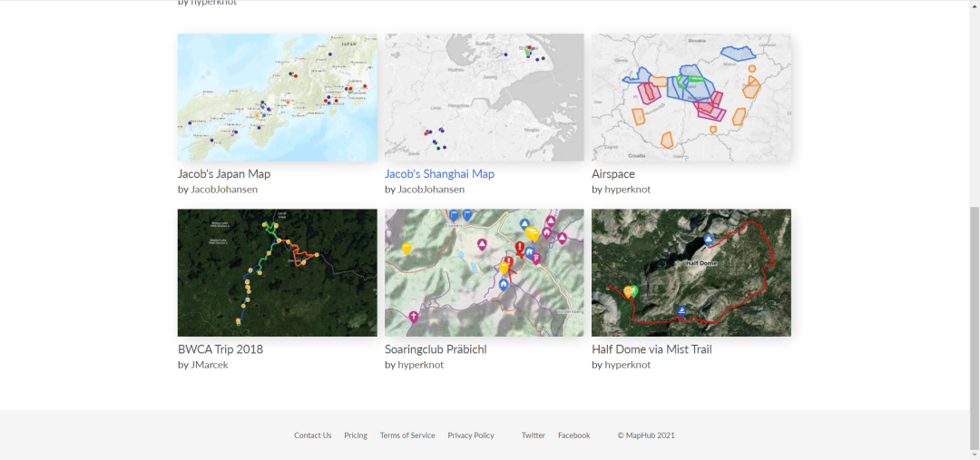Click the © MapHub 2021 text
The width and height of the screenshot is (980, 460).
point(646,436)
